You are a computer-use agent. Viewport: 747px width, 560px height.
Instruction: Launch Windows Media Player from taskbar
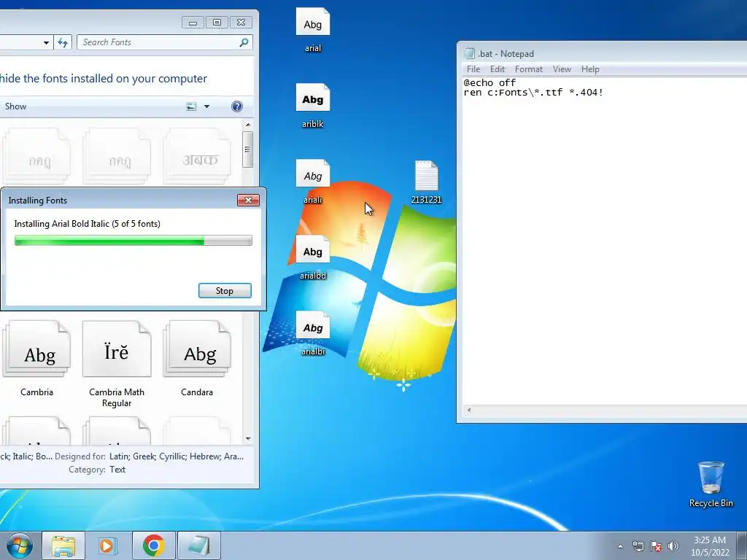point(108,545)
